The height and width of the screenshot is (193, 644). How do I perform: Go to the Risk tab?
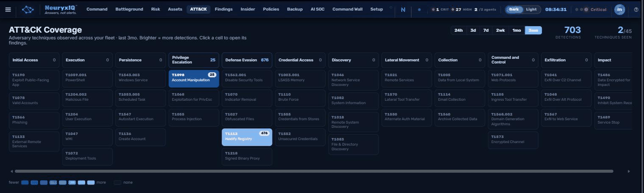click(156, 9)
